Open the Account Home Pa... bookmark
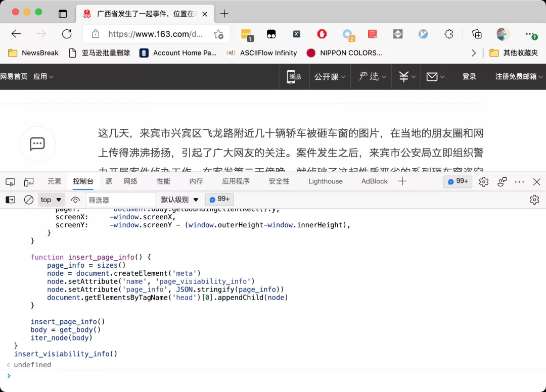The image size is (546, 392). pos(178,53)
